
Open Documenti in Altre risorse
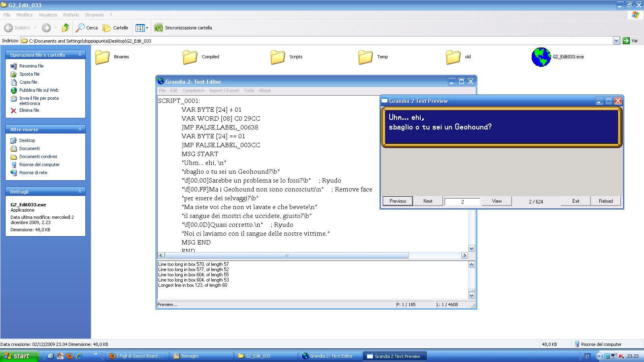[x=29, y=148]
